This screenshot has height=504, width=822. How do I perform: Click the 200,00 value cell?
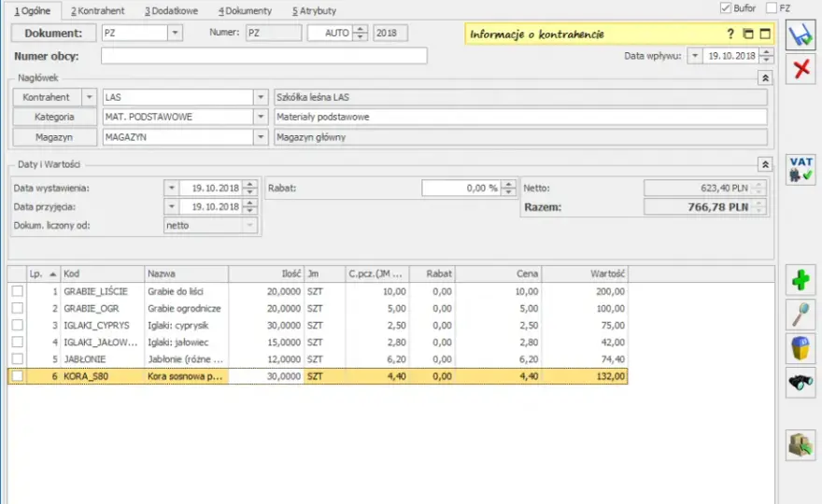click(585, 291)
